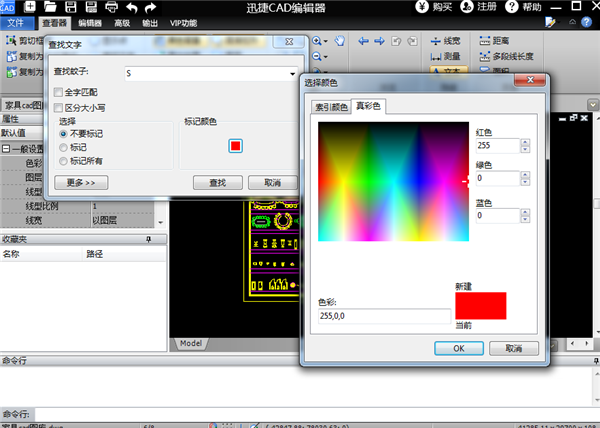Cancel the find text dialog
Viewport: 600px width, 428px height.
(x=272, y=183)
